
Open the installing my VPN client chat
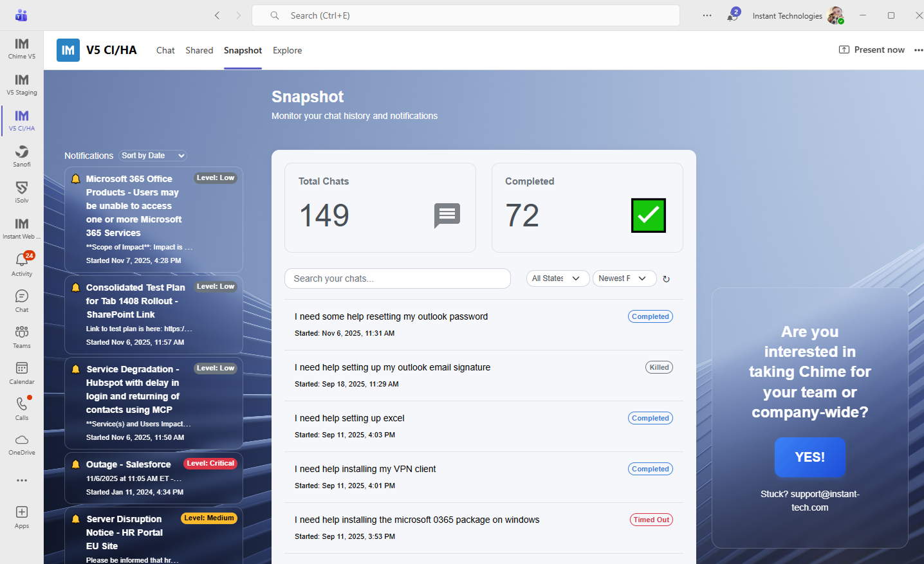pyautogui.click(x=484, y=477)
